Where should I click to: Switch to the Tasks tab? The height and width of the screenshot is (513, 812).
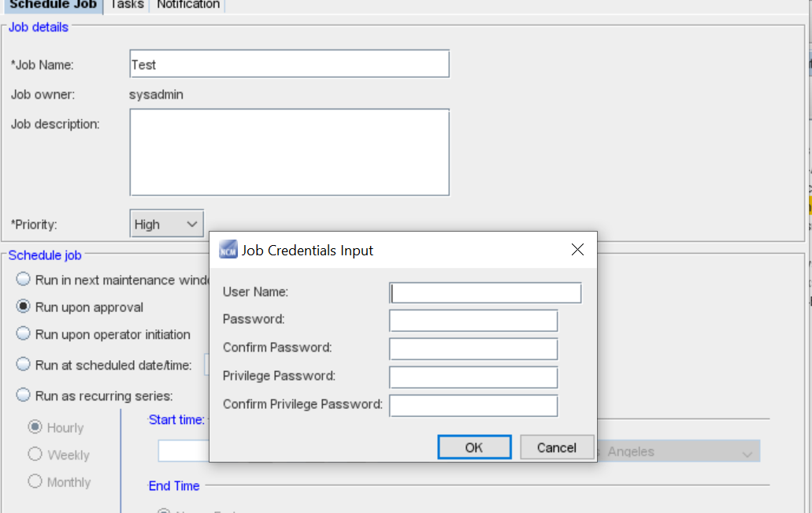pyautogui.click(x=127, y=5)
